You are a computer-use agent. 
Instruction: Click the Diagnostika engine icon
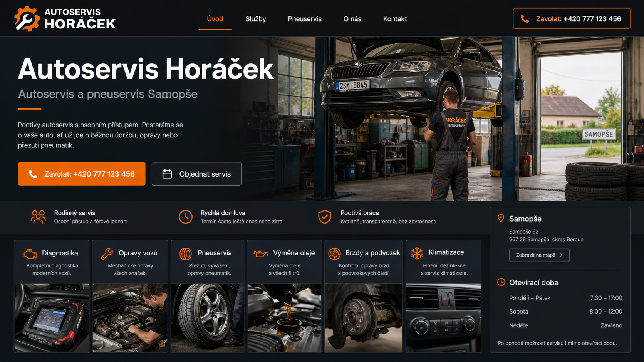pyautogui.click(x=30, y=254)
